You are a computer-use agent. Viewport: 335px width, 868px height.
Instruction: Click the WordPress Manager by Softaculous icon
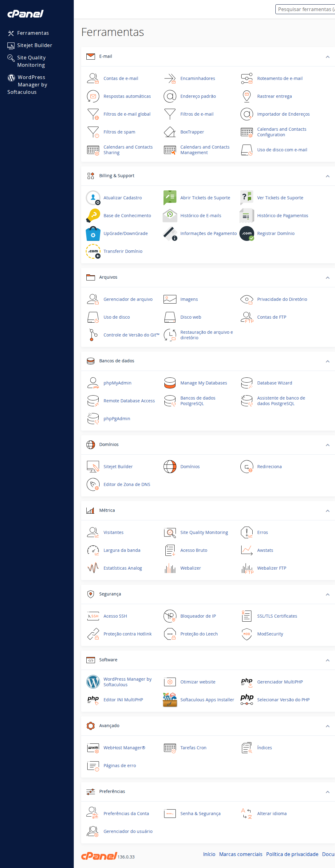(x=93, y=682)
